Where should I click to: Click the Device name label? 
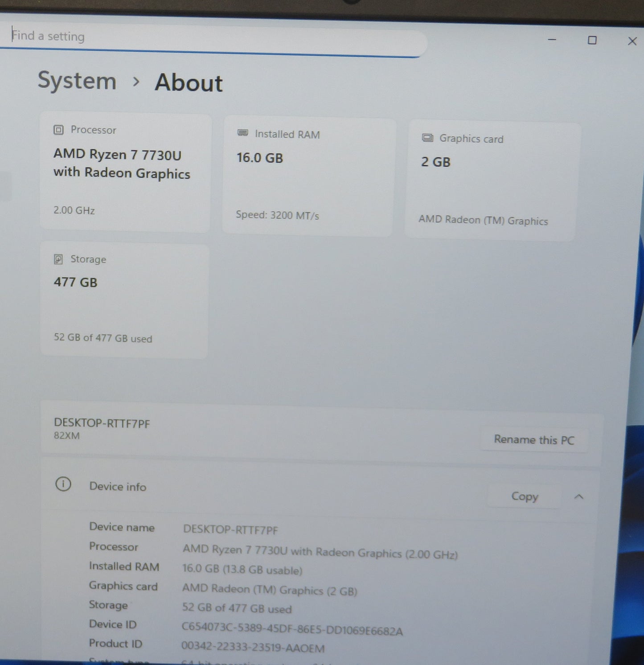(122, 527)
